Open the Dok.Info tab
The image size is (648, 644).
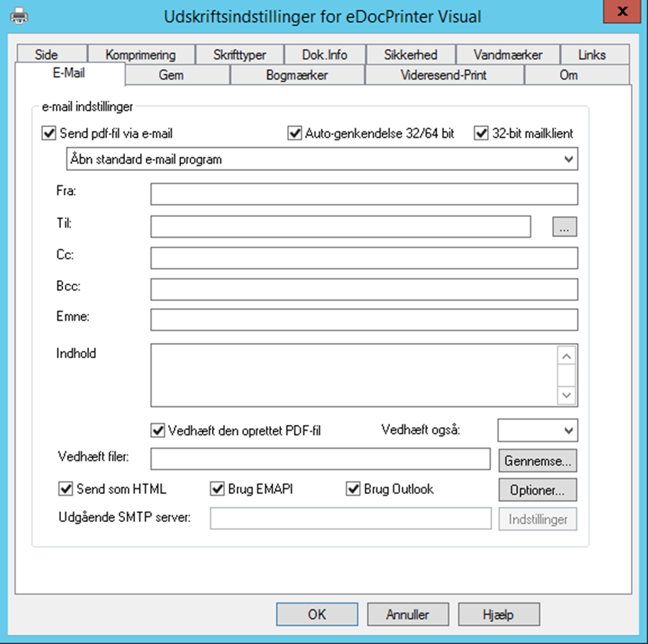(x=325, y=55)
